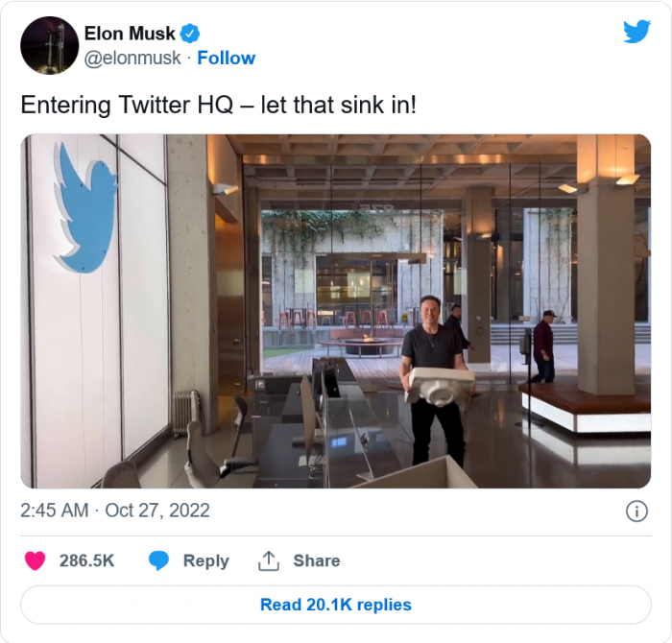Click the reply speech bubble icon
The image size is (672, 643).
pos(159,561)
